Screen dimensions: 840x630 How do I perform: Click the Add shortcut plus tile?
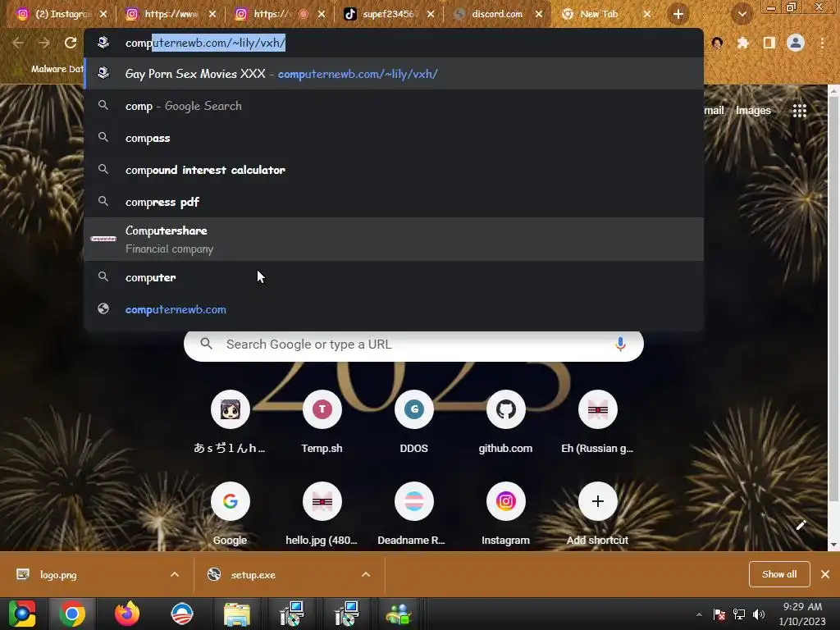click(x=597, y=514)
